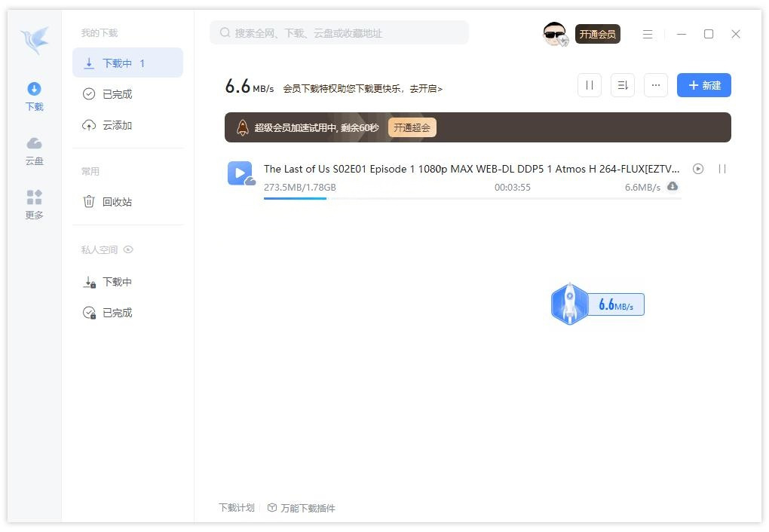Open the hamburger menu near the window controls
This screenshot has height=532, width=769.
tap(647, 33)
